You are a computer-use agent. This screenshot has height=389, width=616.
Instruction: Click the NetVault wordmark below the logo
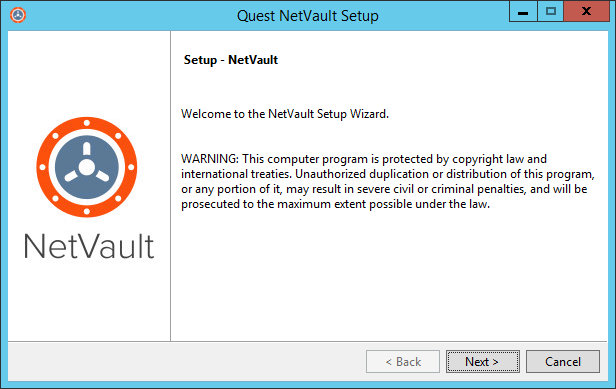pos(89,246)
